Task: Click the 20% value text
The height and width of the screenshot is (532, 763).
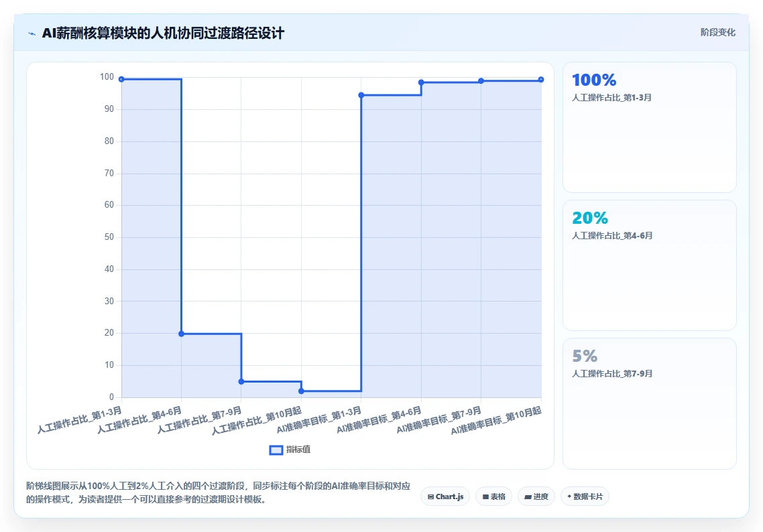Action: [590, 218]
